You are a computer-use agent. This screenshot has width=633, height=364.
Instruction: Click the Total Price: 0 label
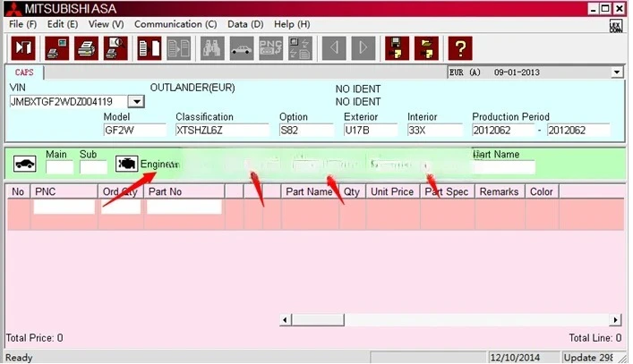35,338
